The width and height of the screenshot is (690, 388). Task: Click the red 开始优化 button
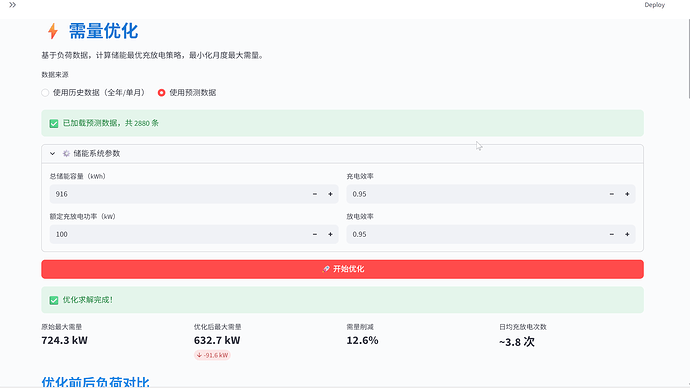[342, 269]
